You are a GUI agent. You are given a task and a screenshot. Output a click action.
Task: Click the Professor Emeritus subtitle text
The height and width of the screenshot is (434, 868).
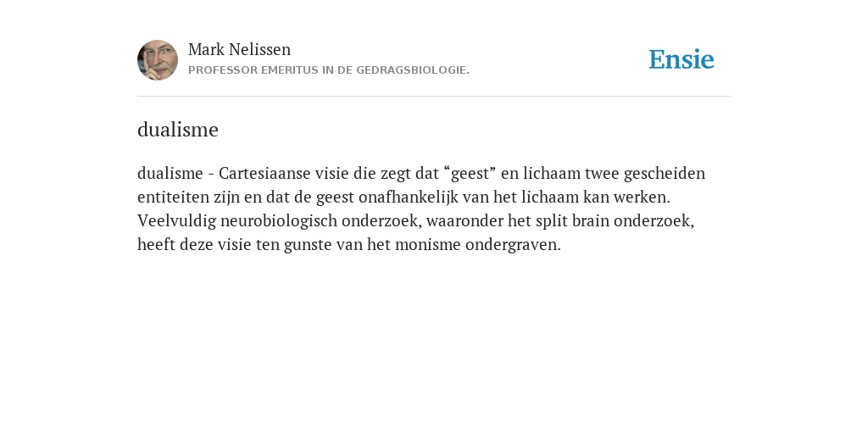(x=329, y=70)
